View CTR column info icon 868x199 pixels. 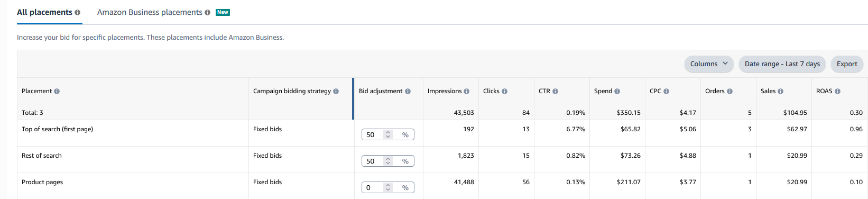[x=556, y=92]
